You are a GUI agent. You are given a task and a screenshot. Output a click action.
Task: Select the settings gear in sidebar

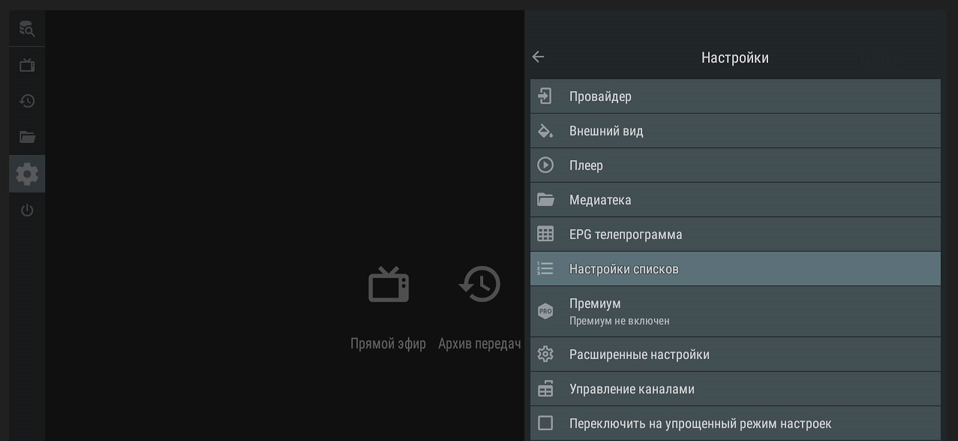27,174
